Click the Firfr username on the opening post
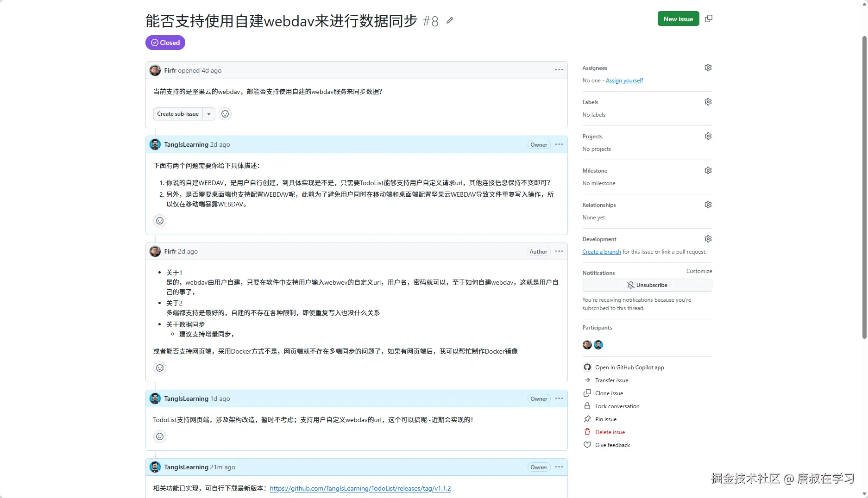The image size is (868, 498). pyautogui.click(x=170, y=70)
